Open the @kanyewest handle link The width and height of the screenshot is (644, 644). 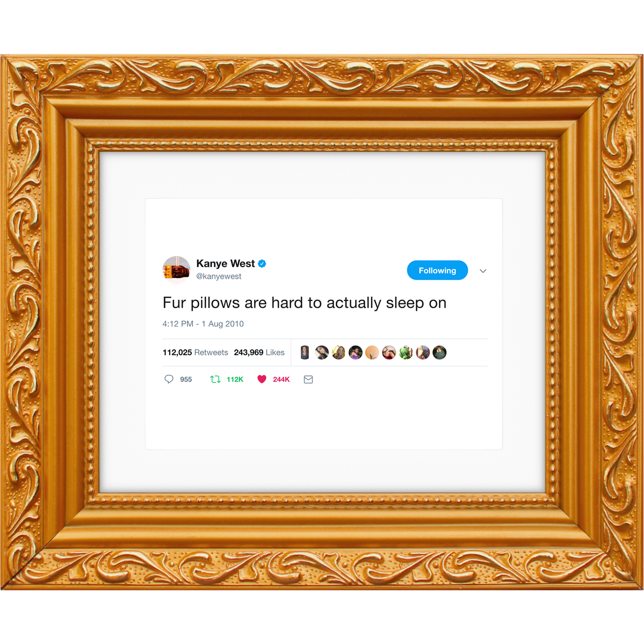click(x=219, y=277)
